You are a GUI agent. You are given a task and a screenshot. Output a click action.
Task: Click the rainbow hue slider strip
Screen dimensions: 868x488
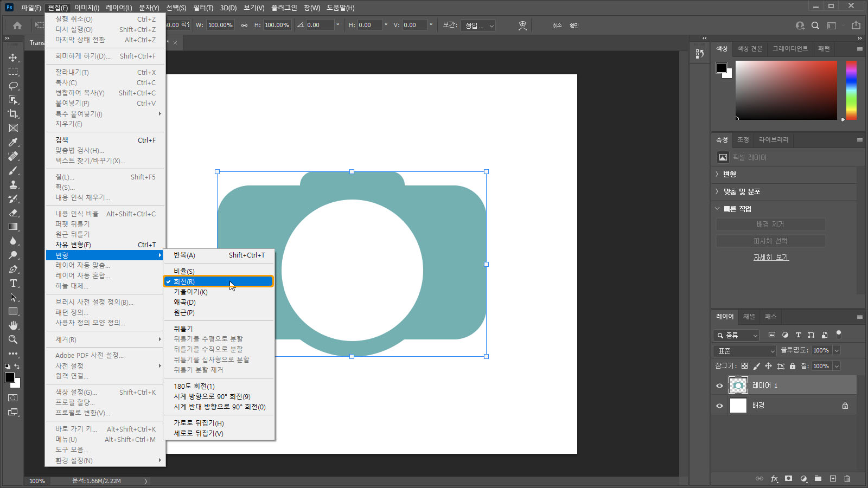[851, 90]
